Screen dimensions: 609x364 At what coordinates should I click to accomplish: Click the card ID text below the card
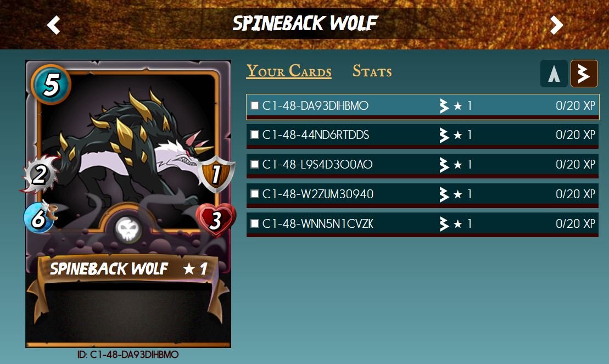[x=128, y=355]
